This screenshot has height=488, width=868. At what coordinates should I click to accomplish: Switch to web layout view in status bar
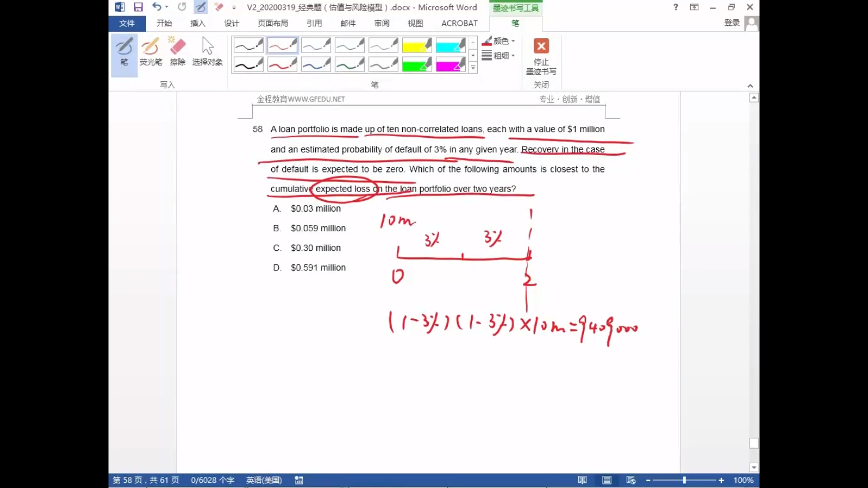(631, 480)
